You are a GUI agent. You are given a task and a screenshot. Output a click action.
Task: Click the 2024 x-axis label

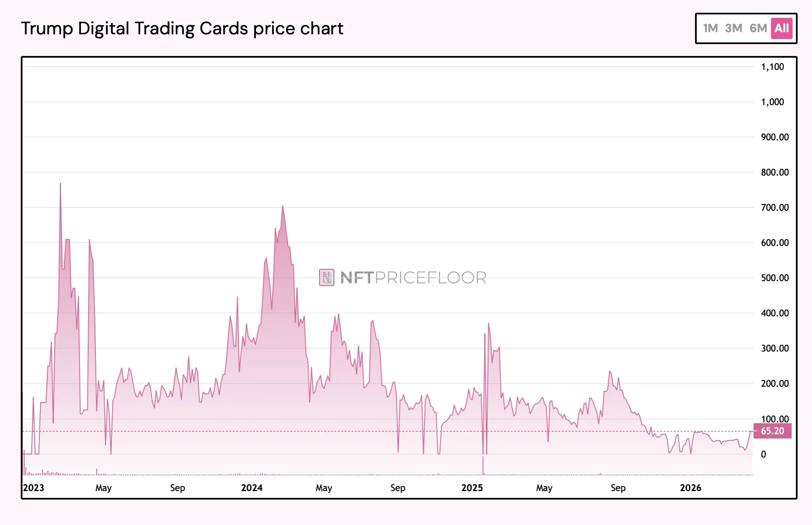click(x=252, y=488)
